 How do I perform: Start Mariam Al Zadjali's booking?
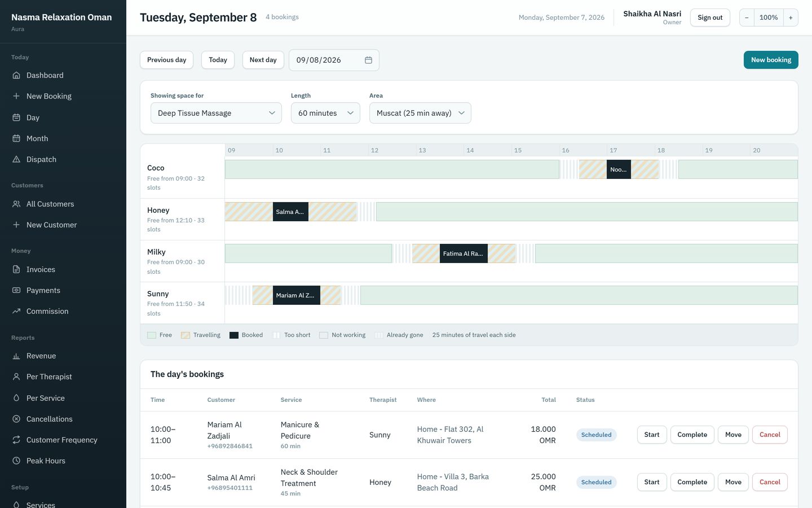point(652,435)
